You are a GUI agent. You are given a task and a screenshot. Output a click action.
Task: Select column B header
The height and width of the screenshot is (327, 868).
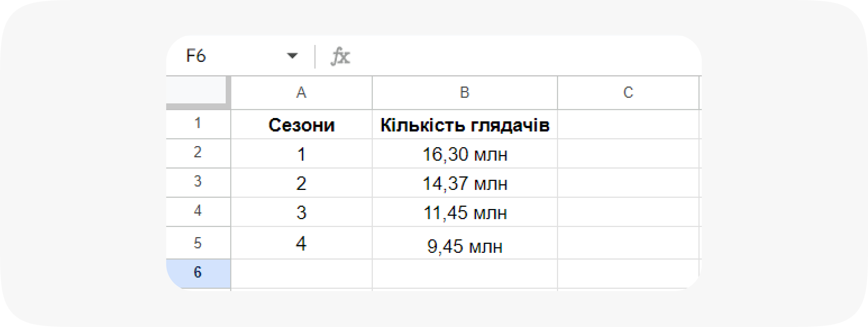point(464,93)
